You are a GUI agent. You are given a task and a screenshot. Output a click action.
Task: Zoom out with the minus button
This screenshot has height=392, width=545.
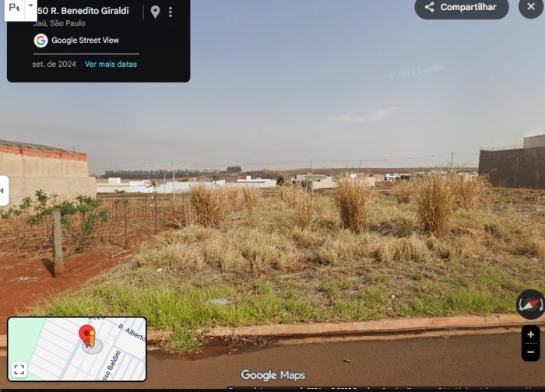pos(530,352)
